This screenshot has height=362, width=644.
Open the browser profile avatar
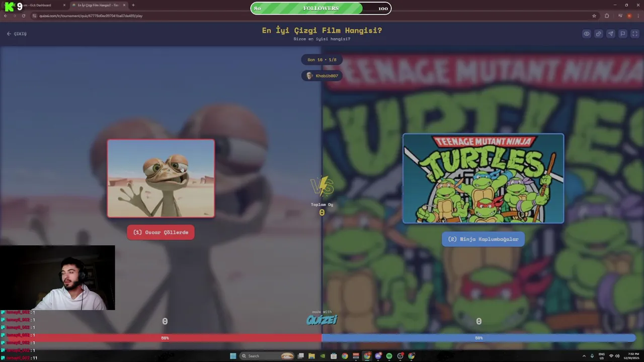point(629,16)
